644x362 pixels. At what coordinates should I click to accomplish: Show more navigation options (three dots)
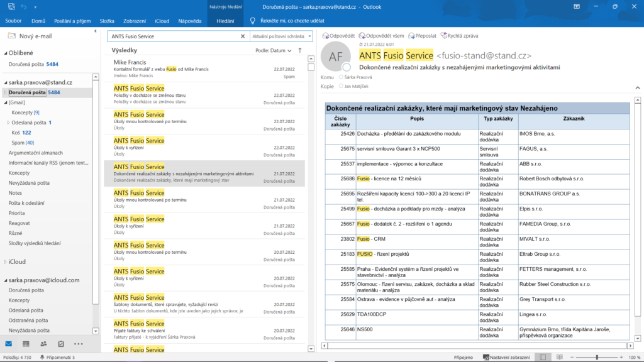(x=79, y=344)
